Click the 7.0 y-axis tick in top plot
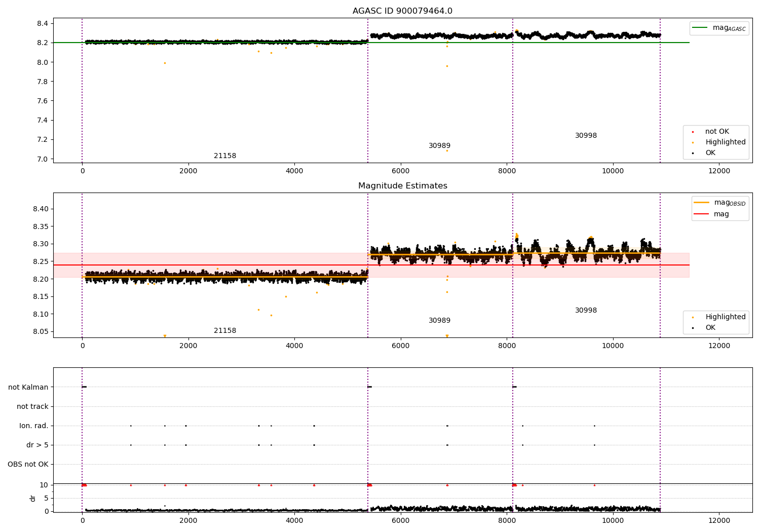The height and width of the screenshot is (532, 760). coord(43,159)
